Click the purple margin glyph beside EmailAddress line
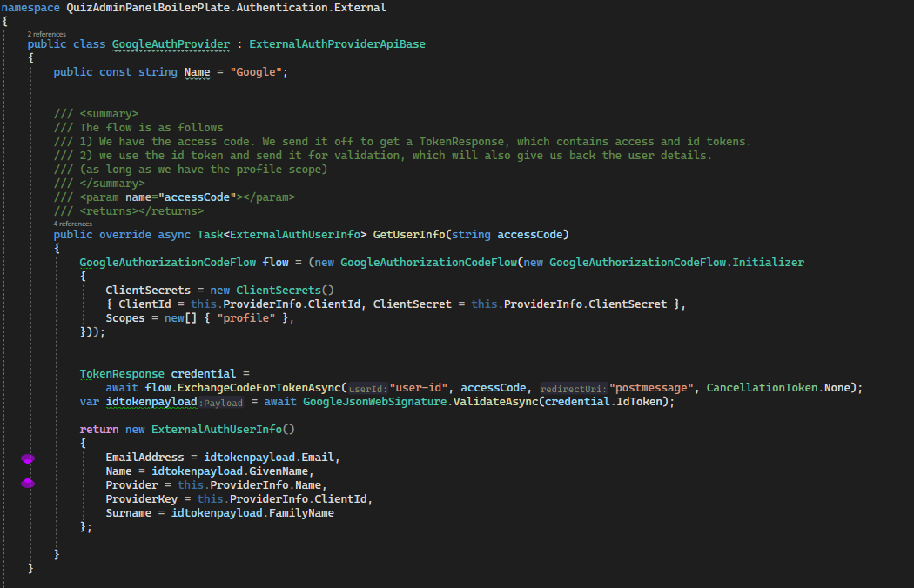 click(28, 459)
